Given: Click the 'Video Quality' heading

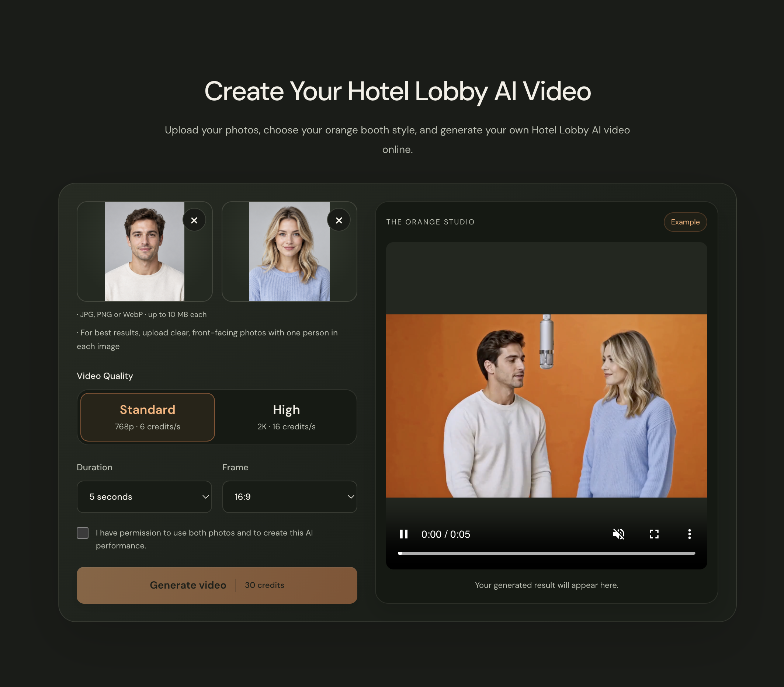Looking at the screenshot, I should point(105,376).
